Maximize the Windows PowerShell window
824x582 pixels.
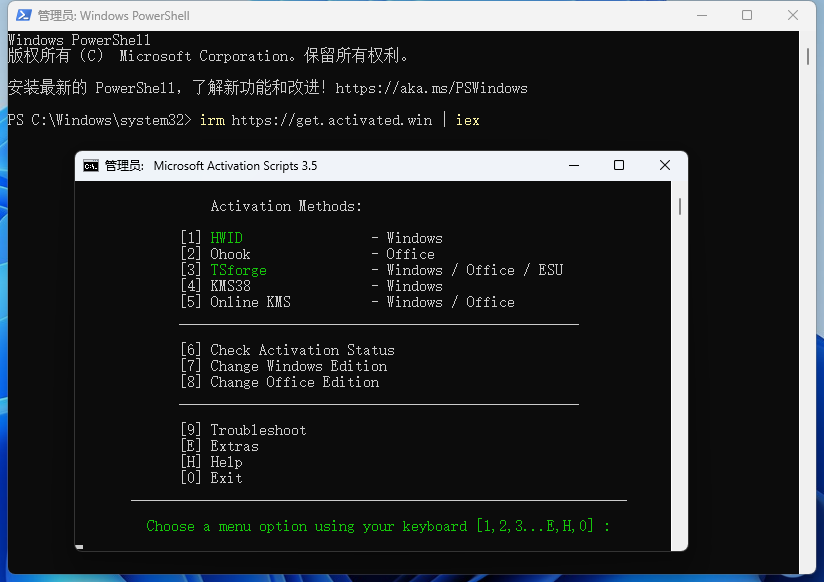pos(747,16)
